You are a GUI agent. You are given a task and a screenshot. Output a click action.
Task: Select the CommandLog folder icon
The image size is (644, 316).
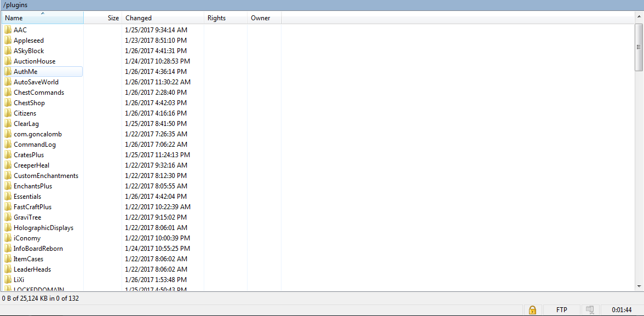8,145
